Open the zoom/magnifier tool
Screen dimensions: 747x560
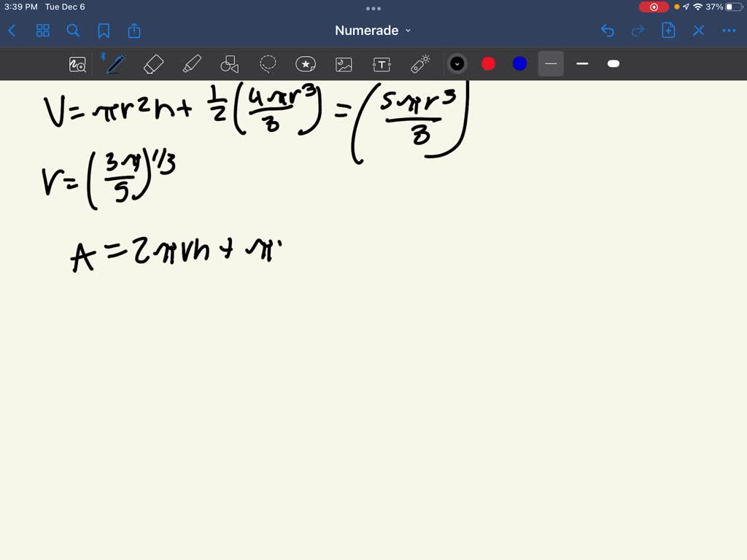(x=77, y=63)
